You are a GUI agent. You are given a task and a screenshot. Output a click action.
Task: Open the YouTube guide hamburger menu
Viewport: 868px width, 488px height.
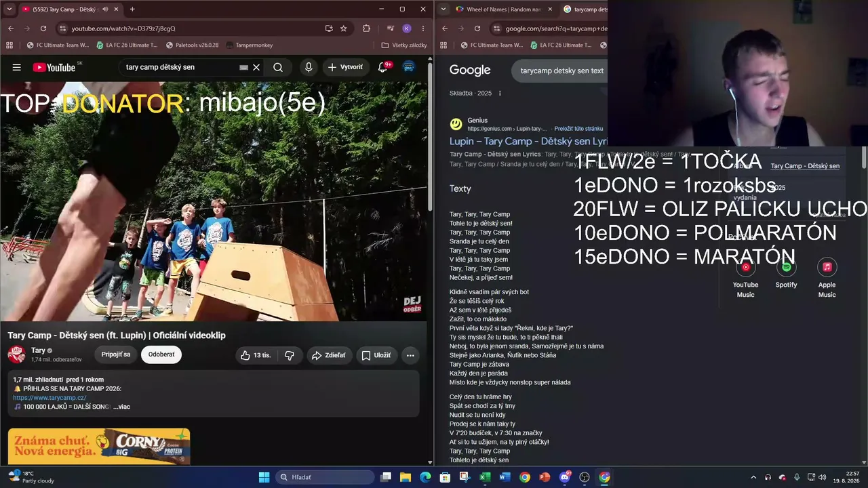17,67
